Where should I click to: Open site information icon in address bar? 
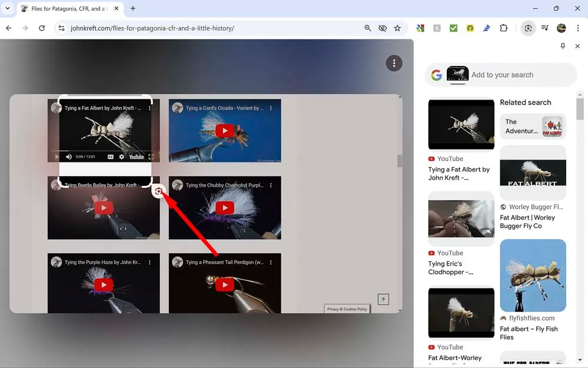tap(62, 28)
